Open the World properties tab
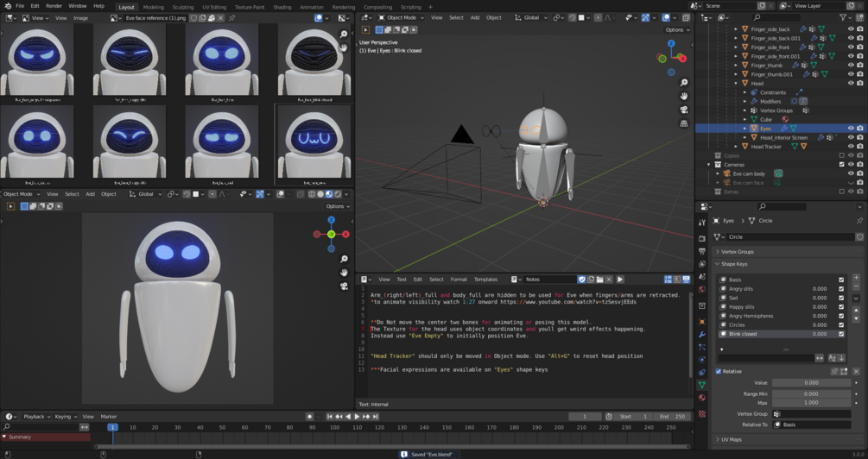 (702, 289)
